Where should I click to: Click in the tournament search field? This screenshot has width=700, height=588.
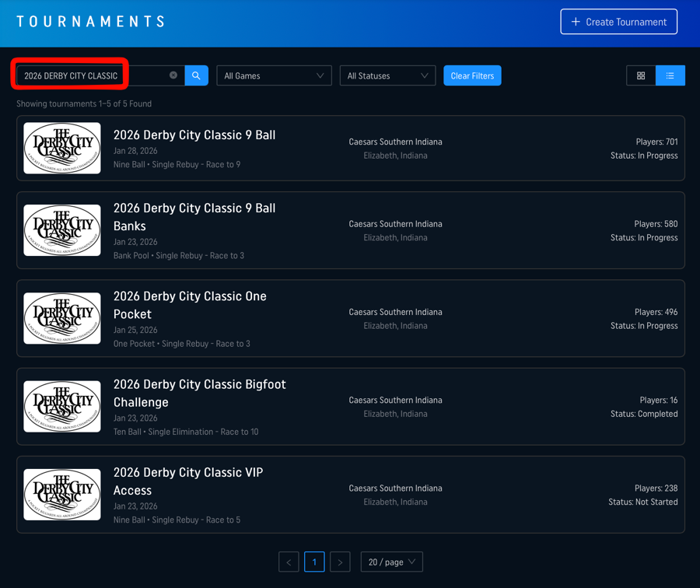[x=93, y=75]
